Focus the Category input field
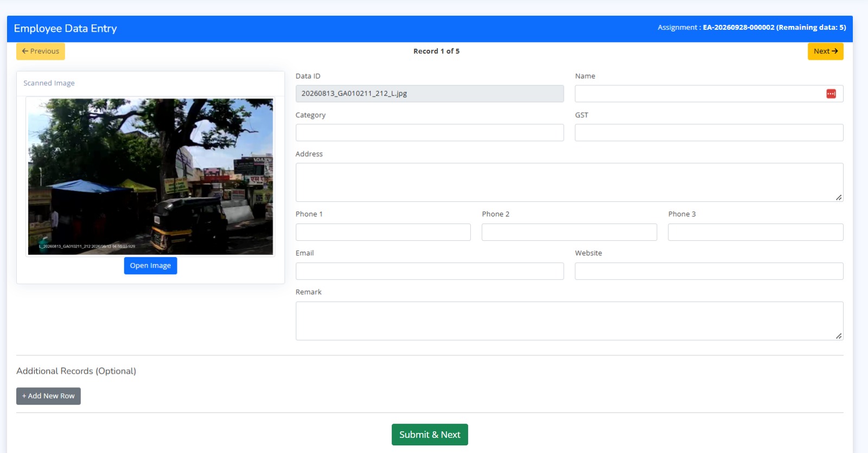This screenshot has width=868, height=453. (430, 133)
